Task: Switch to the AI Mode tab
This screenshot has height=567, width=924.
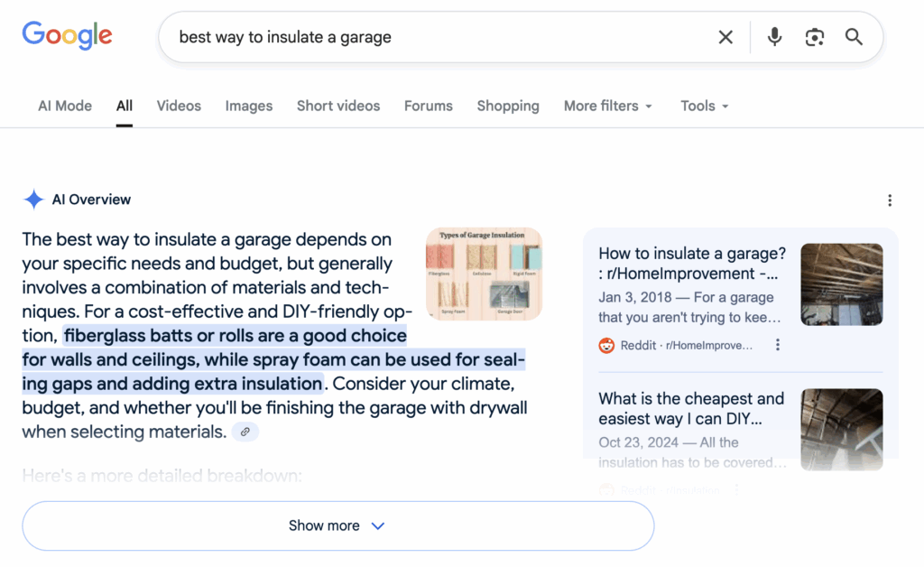Action: pyautogui.click(x=65, y=106)
